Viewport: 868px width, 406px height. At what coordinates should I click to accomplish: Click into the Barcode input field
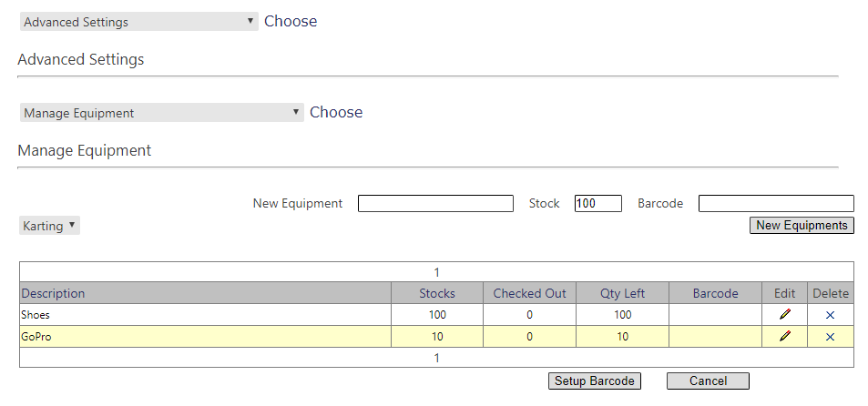(x=776, y=204)
